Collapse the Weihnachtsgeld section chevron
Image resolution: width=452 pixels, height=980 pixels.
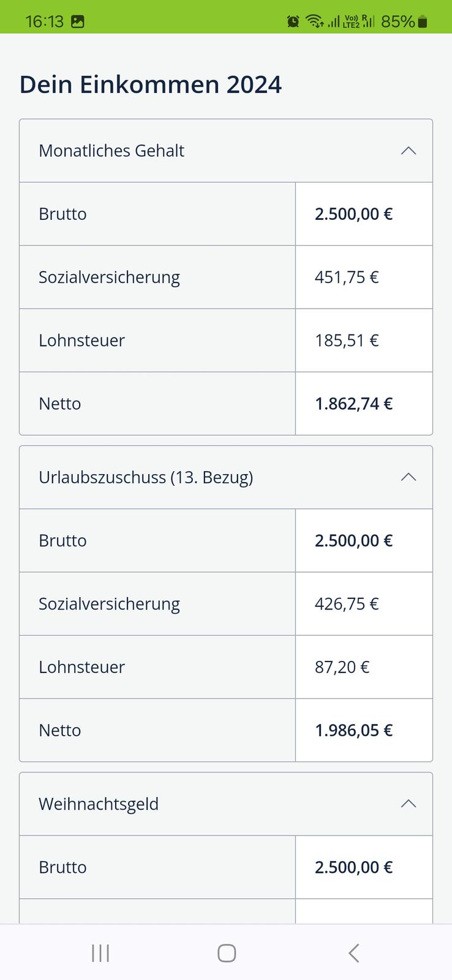point(408,804)
